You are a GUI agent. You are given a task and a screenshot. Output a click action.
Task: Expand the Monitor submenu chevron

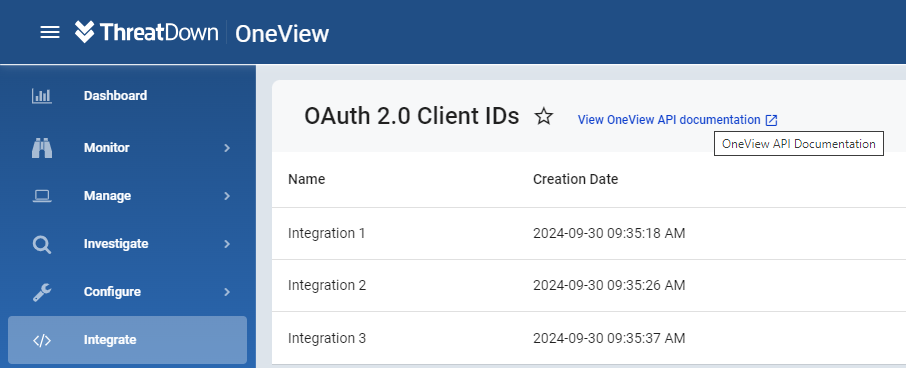[x=227, y=148]
